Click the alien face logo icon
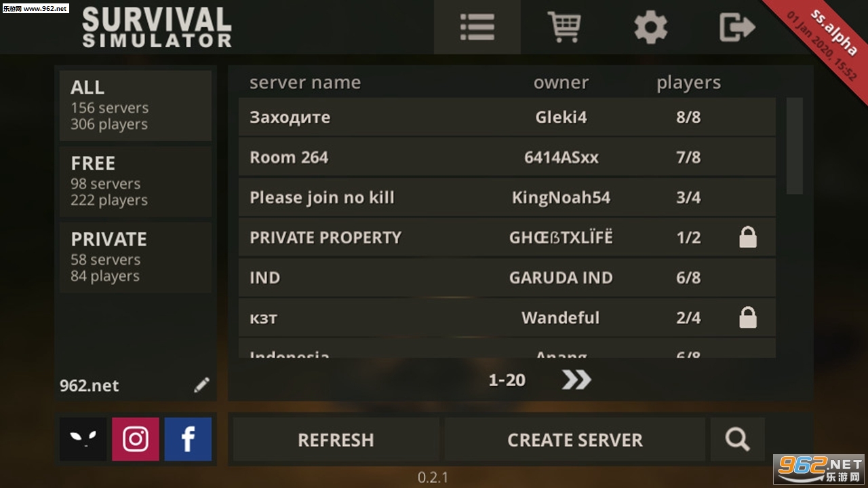The width and height of the screenshot is (868, 488). click(x=83, y=439)
